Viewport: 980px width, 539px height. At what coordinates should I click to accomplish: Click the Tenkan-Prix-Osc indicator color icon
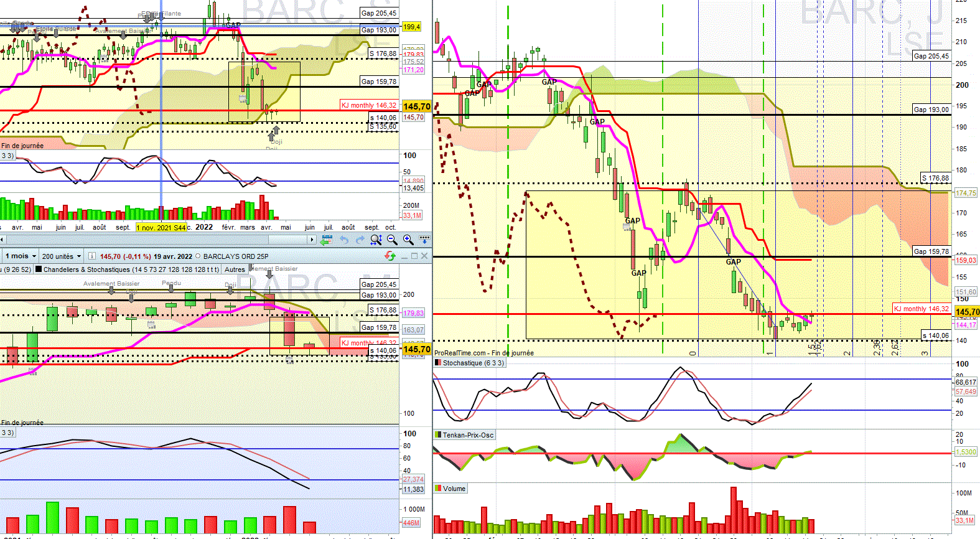pyautogui.click(x=438, y=435)
